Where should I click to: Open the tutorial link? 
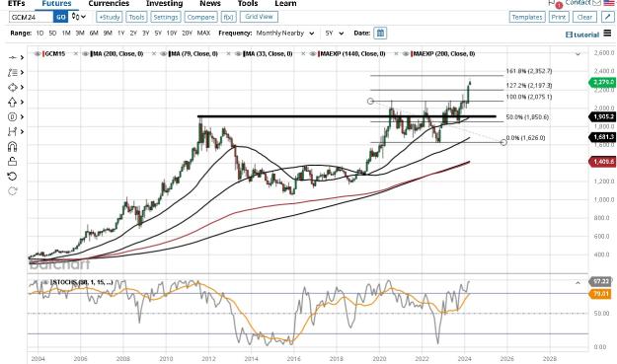[x=582, y=35]
